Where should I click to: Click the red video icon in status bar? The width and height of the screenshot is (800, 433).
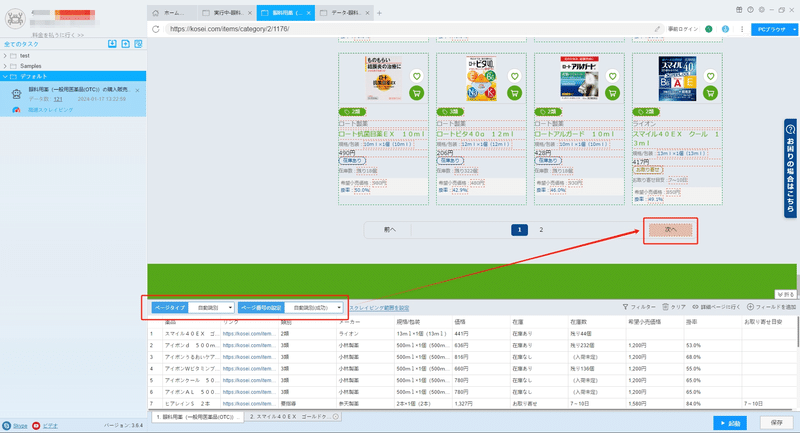[x=36, y=426]
